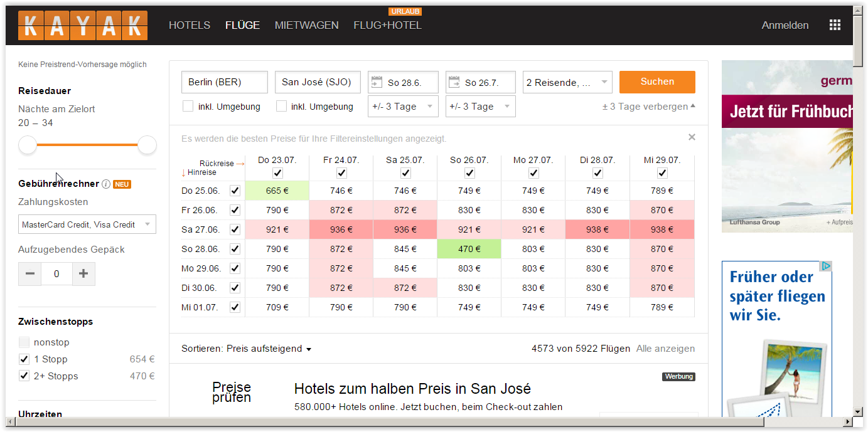Select the green 470 € price cell
Image resolution: width=868 pixels, height=432 pixels.
click(x=469, y=249)
